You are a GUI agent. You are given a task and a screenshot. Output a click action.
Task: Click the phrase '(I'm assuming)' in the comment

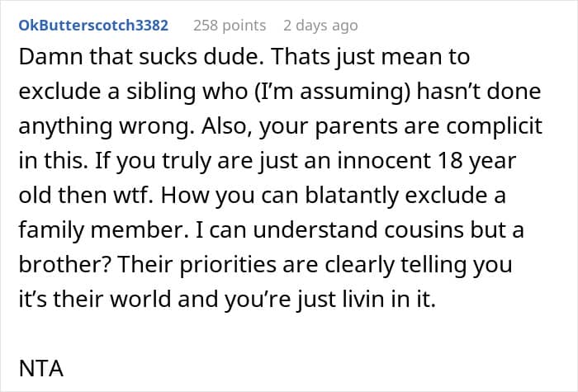pos(332,92)
